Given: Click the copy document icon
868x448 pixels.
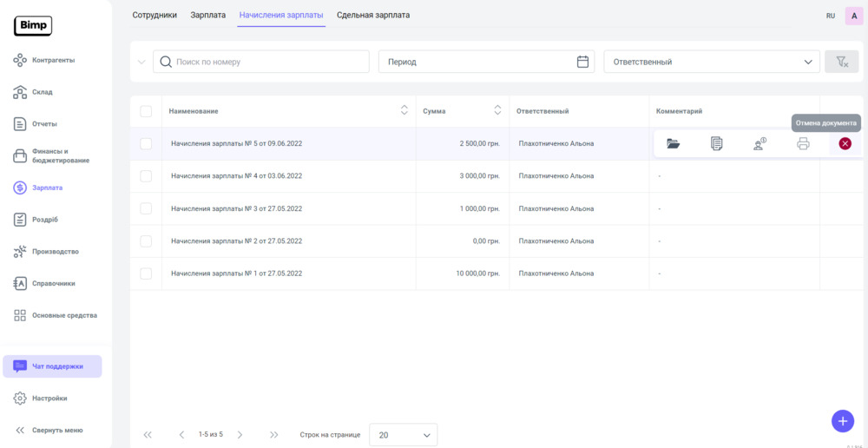Looking at the screenshot, I should [x=716, y=144].
